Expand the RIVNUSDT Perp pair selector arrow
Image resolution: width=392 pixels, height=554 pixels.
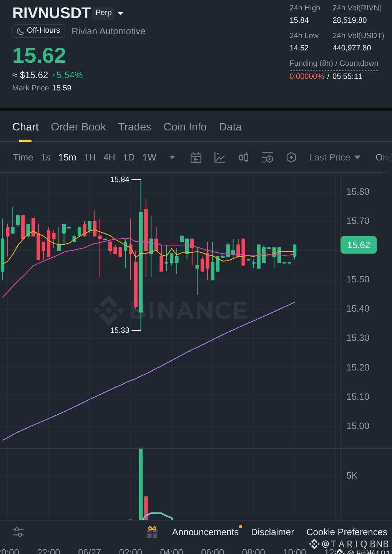point(121,13)
